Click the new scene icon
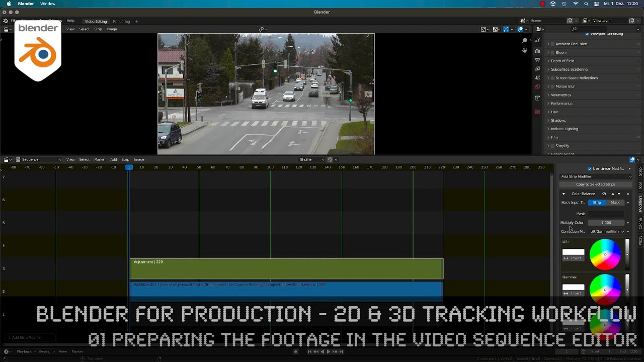Image resolution: width=644 pixels, height=362 pixels. (x=570, y=21)
